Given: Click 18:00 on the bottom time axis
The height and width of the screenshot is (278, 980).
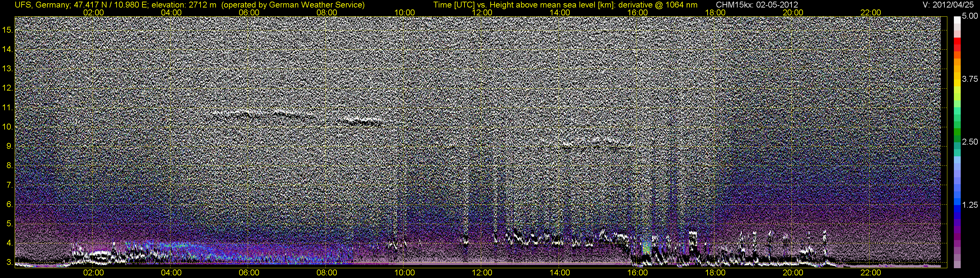Looking at the screenshot, I should coord(715,273).
